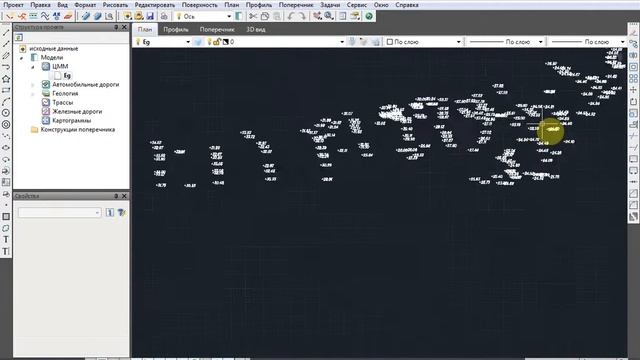
Task: Toggle the lock icon in layer bar
Action: click(217, 42)
